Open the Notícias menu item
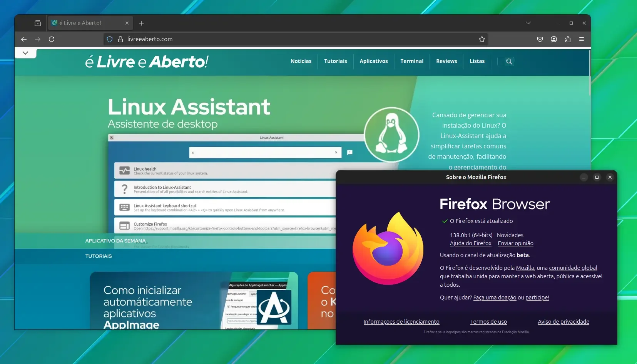 tap(301, 61)
